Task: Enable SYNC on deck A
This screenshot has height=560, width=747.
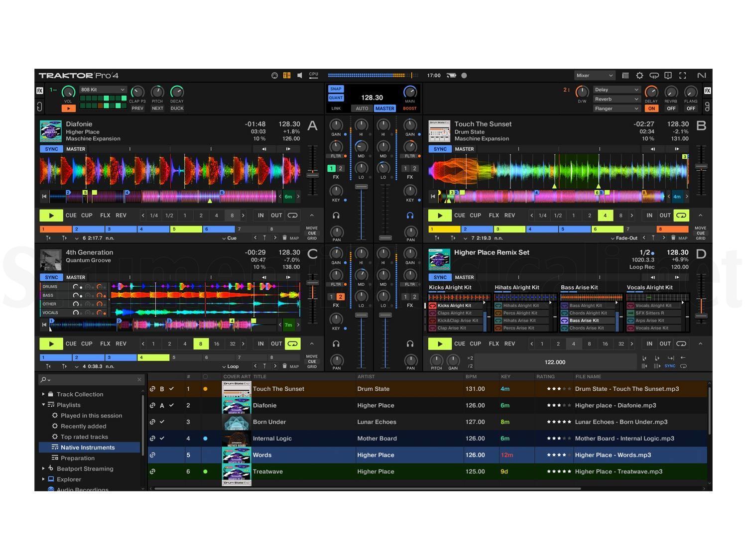Action: point(51,149)
